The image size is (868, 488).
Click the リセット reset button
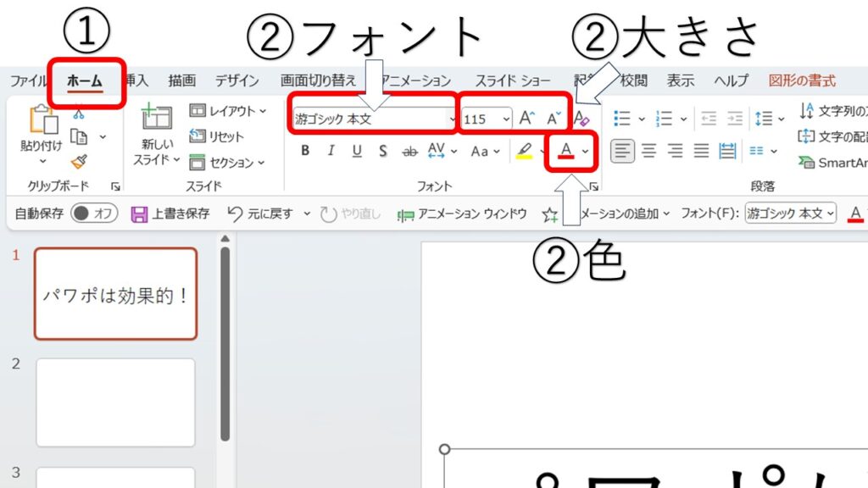[x=216, y=136]
